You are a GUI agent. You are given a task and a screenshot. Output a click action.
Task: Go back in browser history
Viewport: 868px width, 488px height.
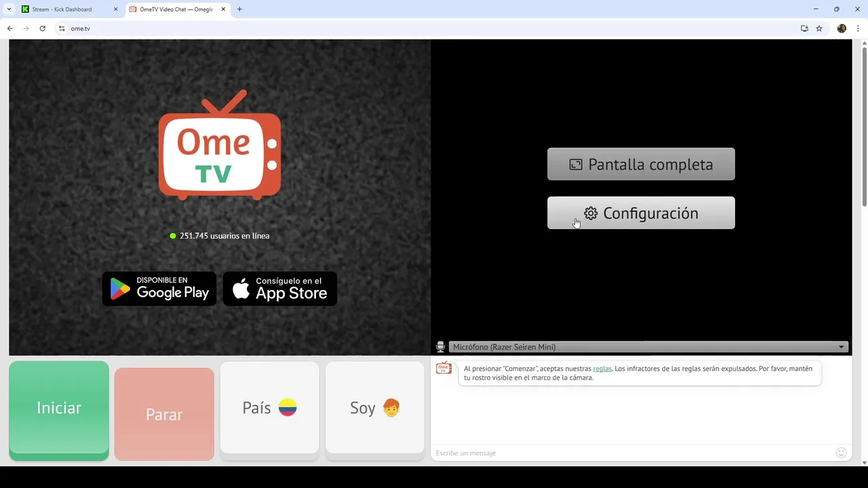tap(9, 28)
